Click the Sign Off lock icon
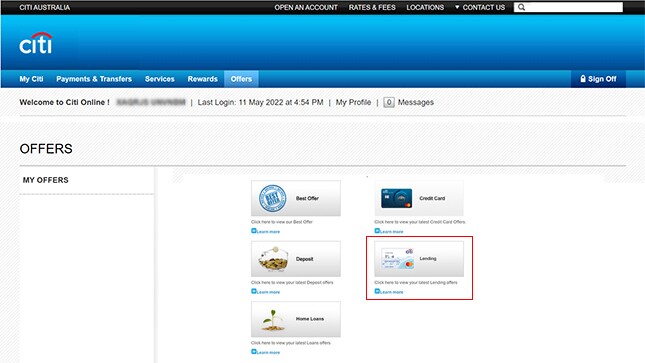 [582, 79]
